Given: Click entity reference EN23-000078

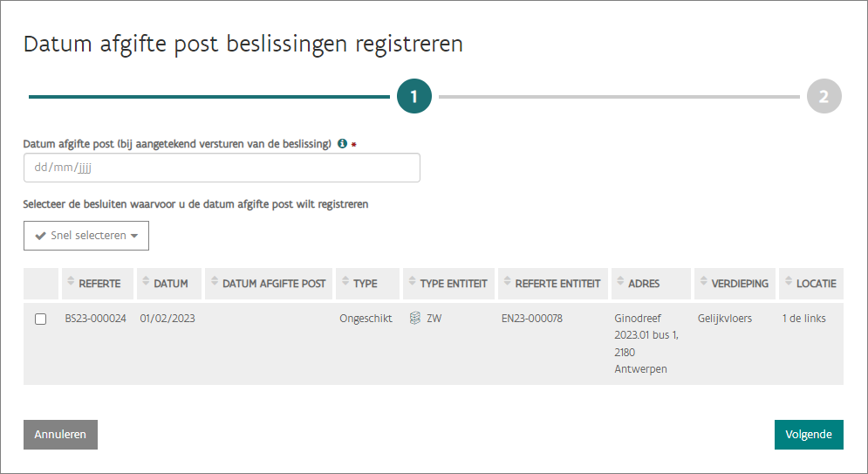Looking at the screenshot, I should [531, 319].
